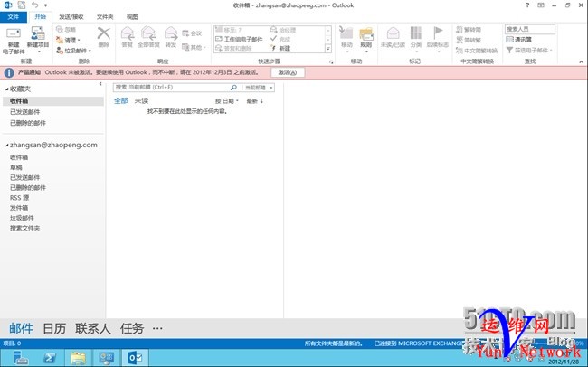Select the 给经理 quick step
588x367 pixels.
(283, 30)
